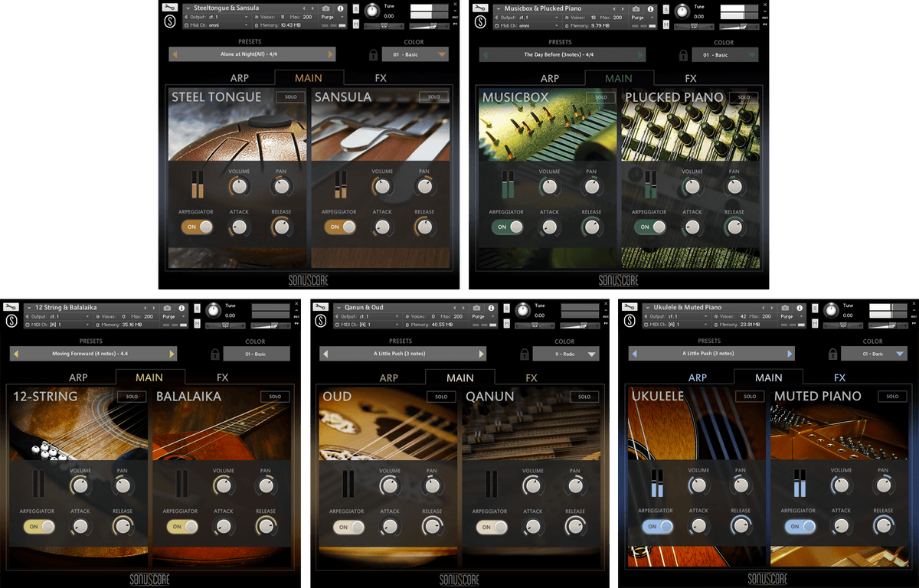Toggle the lock icon in Ukulele & Muted Piano
Viewport: 919px width, 588px height.
(x=832, y=354)
